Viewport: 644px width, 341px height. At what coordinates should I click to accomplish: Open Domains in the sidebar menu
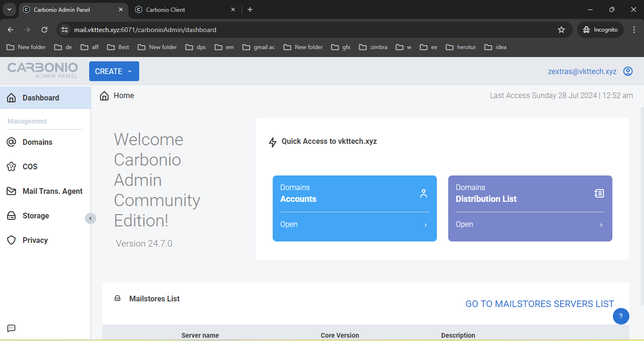coord(45,142)
